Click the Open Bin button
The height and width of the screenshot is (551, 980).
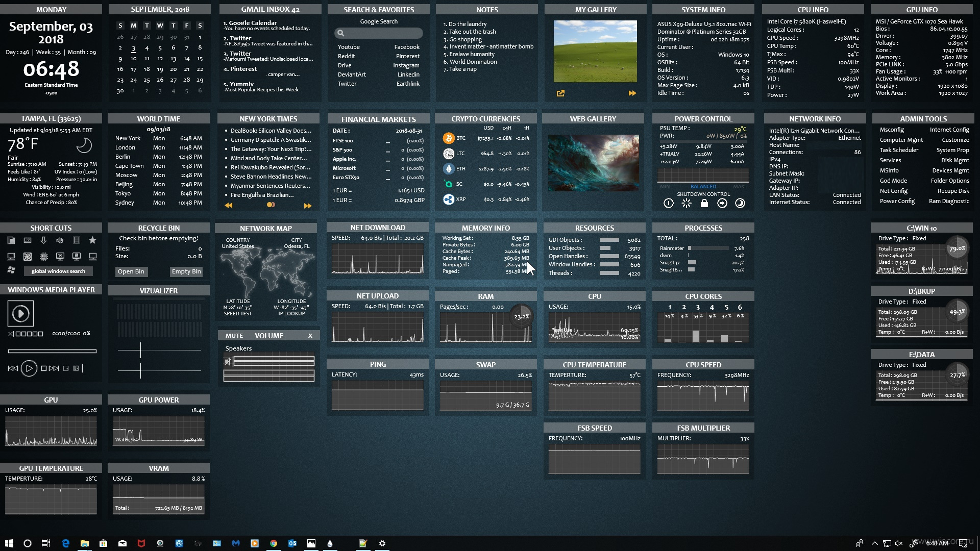pyautogui.click(x=131, y=271)
